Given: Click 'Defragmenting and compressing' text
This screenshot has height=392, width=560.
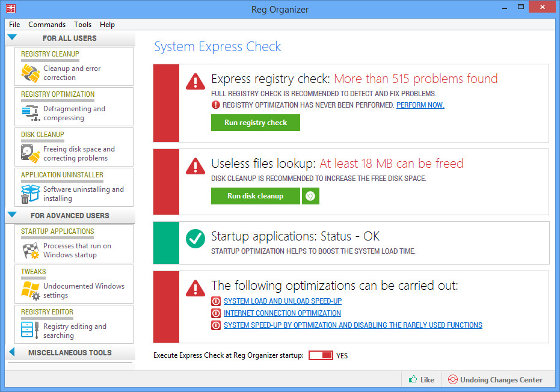Looking at the screenshot, I should click(x=75, y=114).
